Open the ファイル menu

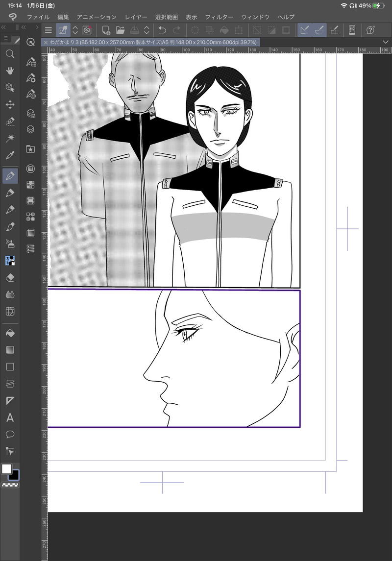tap(38, 17)
